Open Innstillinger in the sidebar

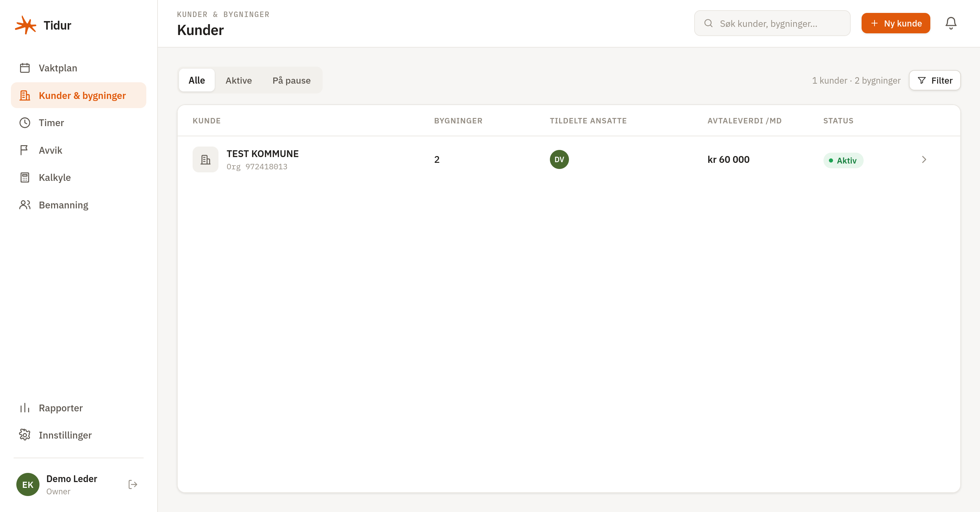(79, 435)
